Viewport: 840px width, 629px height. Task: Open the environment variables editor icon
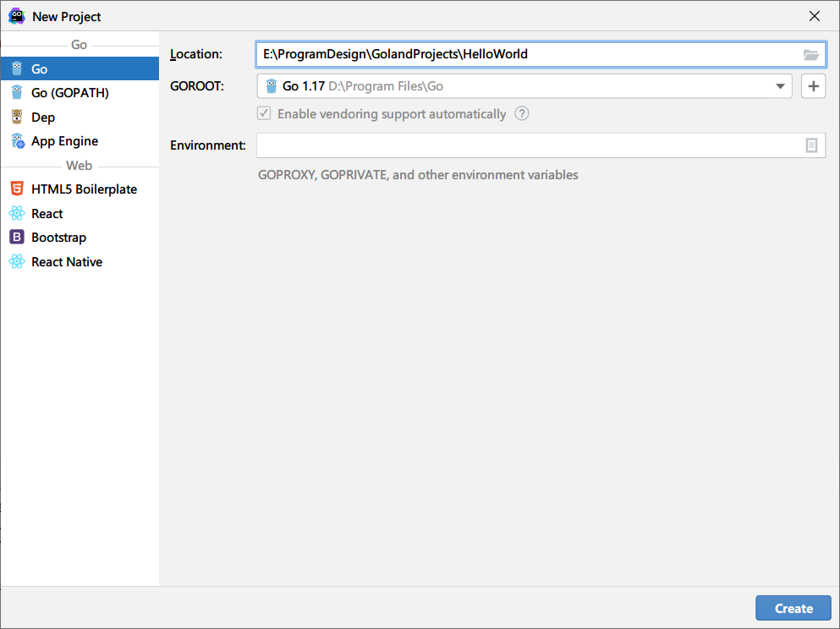click(x=811, y=145)
